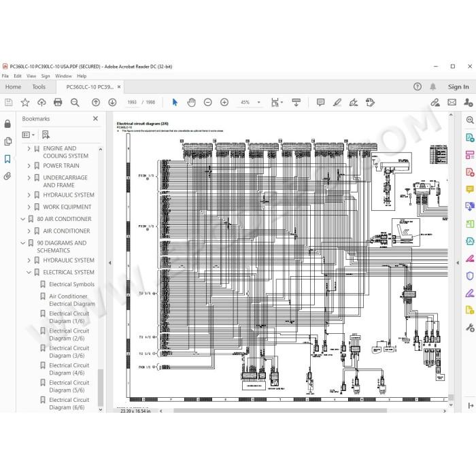This screenshot has width=476, height=476.
Task: Open the notifications bell
Action: pos(433,87)
